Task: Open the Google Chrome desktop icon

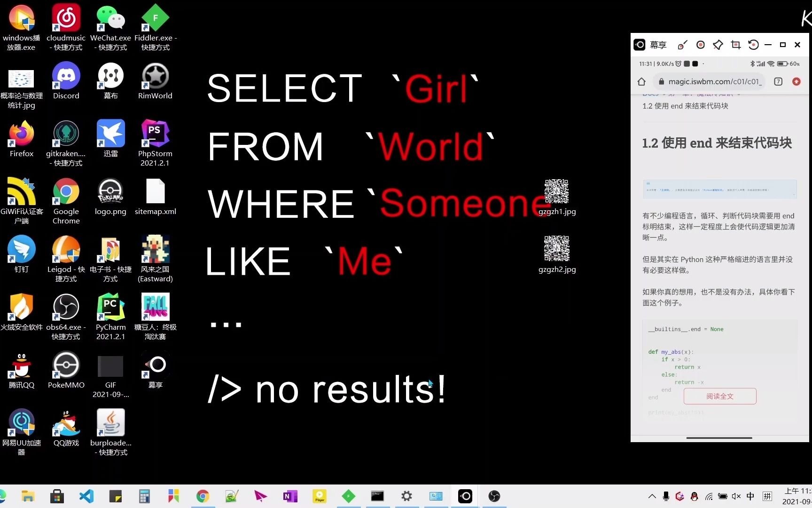Action: [x=66, y=201]
